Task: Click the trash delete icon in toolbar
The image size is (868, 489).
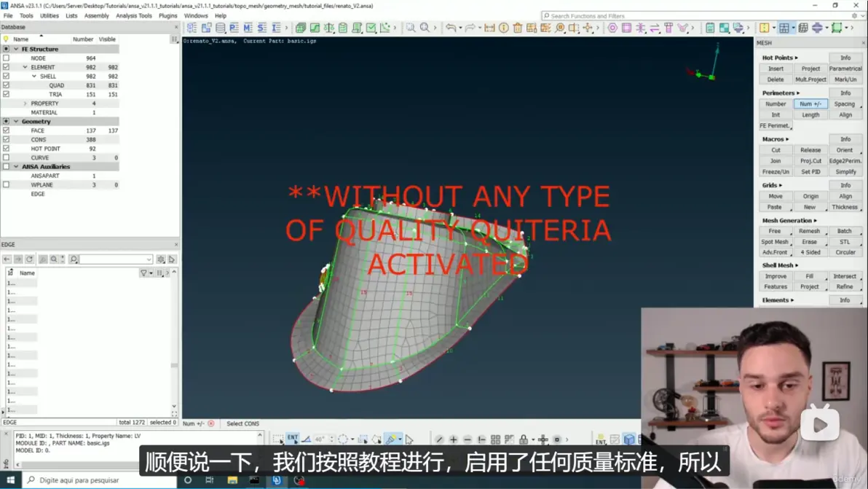Action: [x=518, y=28]
